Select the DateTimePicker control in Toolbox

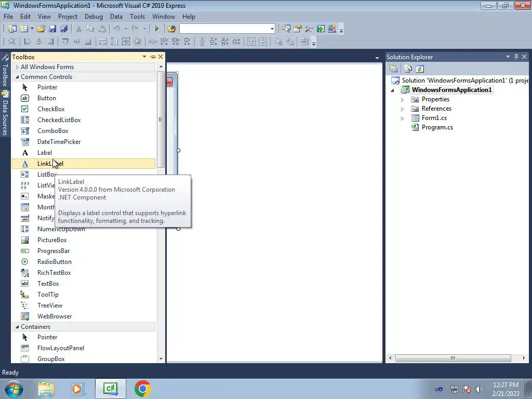pos(84,141)
